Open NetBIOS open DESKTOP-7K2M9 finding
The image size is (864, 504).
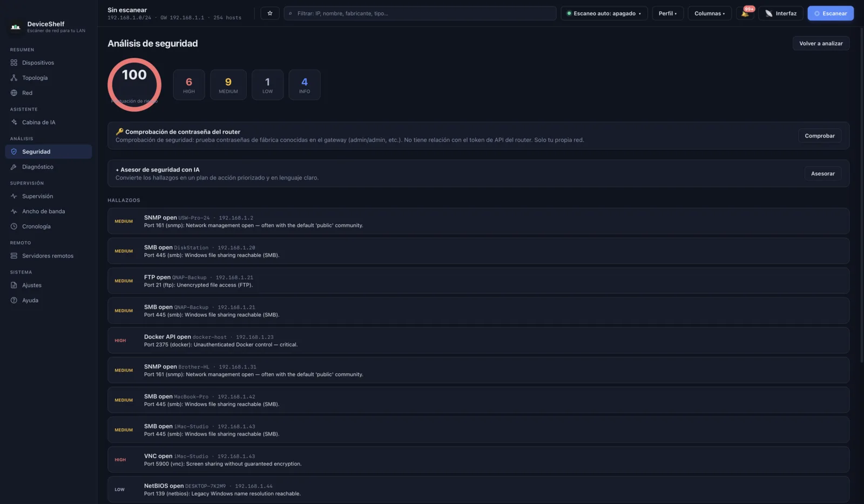[478, 489]
